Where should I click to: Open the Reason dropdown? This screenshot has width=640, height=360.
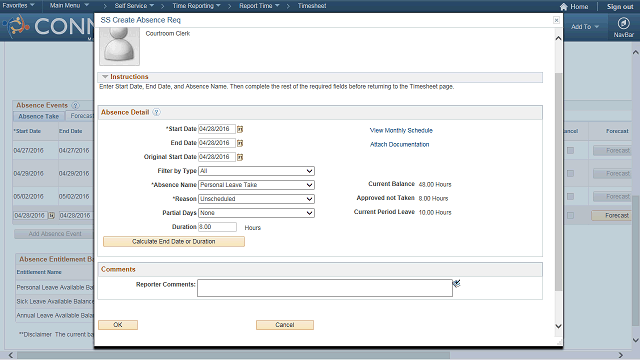click(256, 199)
